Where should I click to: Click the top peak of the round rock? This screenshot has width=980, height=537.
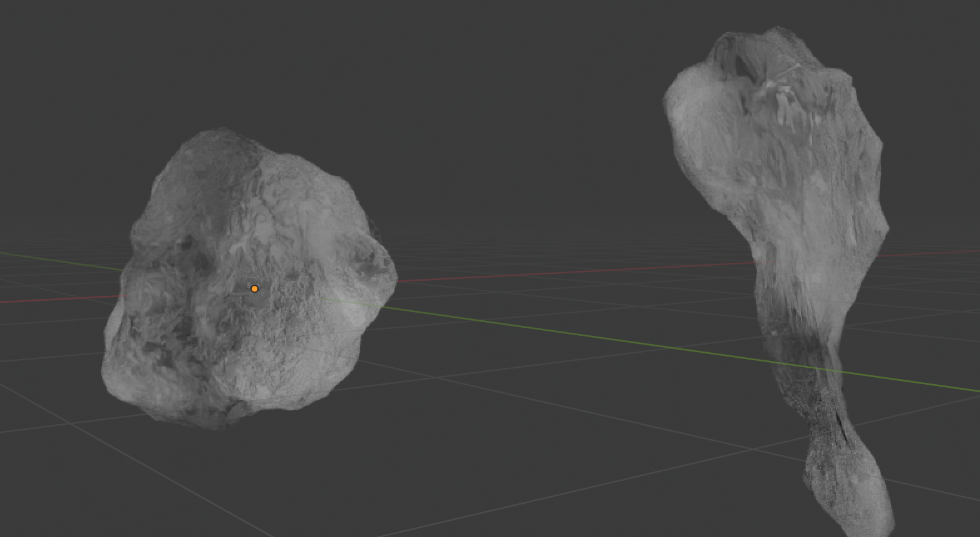(x=216, y=135)
